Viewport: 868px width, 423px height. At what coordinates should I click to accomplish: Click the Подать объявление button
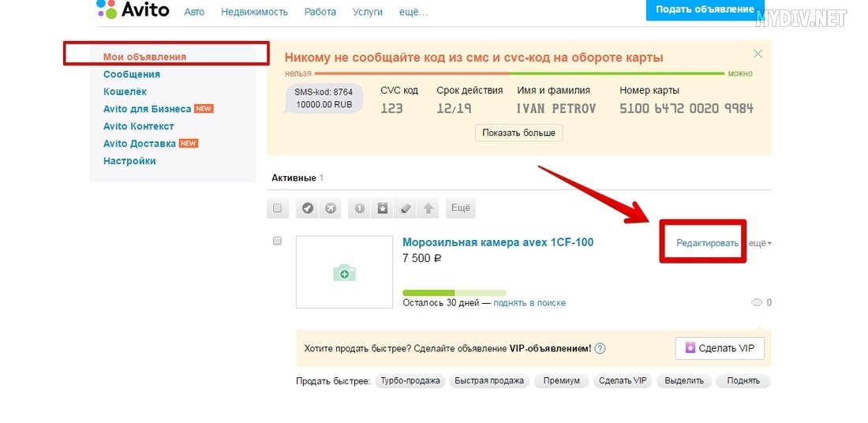click(705, 9)
